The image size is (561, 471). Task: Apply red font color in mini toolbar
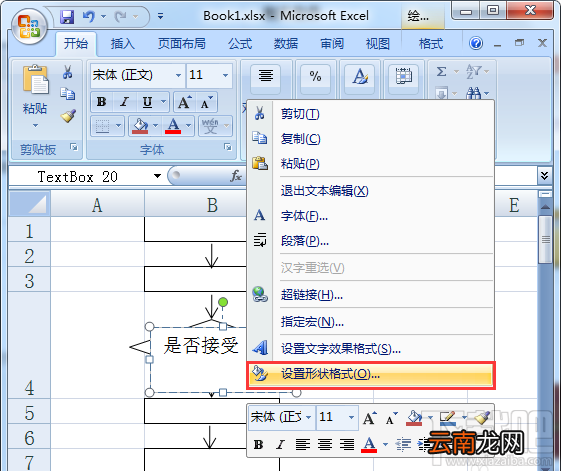point(369,445)
